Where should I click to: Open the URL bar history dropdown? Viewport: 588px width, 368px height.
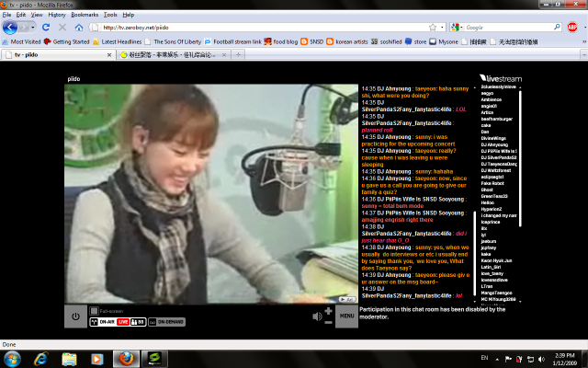click(x=442, y=28)
